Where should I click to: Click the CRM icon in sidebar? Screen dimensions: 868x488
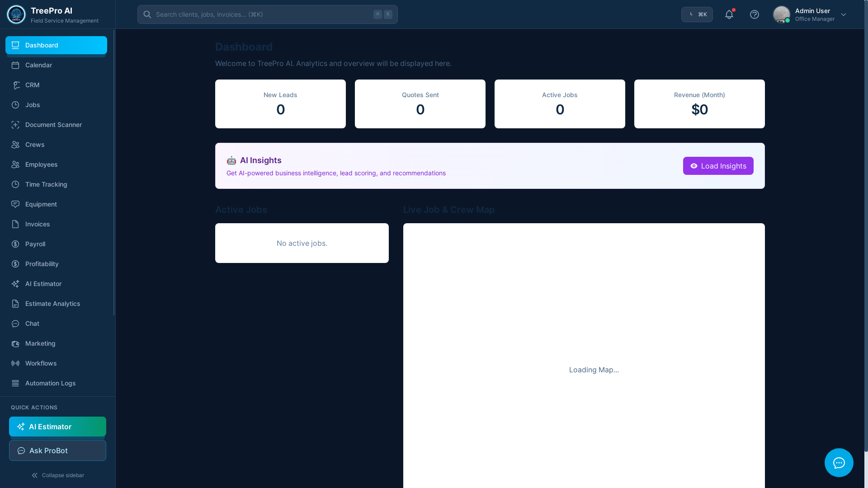pos(15,85)
